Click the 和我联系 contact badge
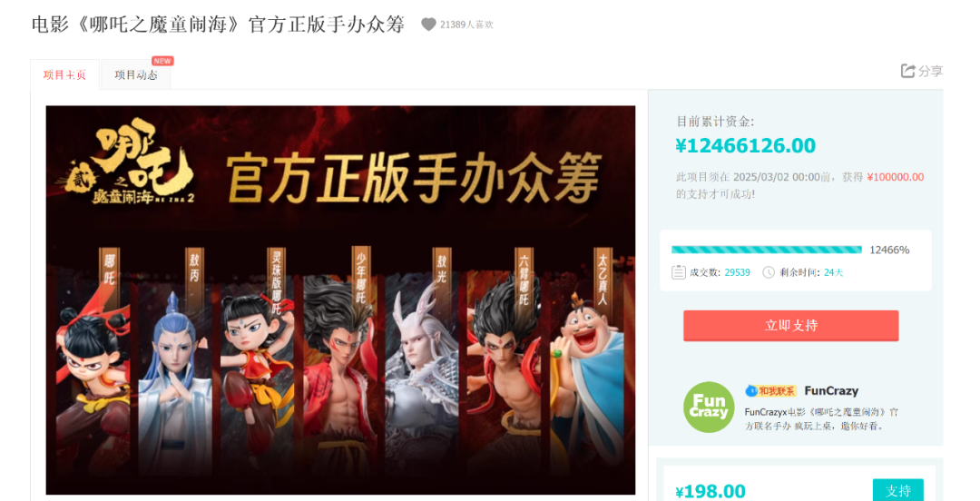Screen dimensions: 980x501 pos(770,391)
